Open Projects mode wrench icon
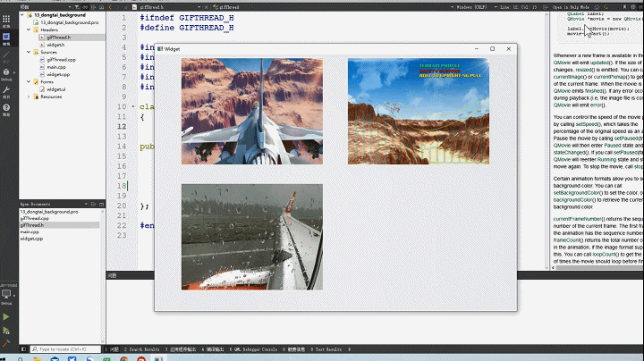This screenshot has height=361, width=644. [x=6, y=92]
